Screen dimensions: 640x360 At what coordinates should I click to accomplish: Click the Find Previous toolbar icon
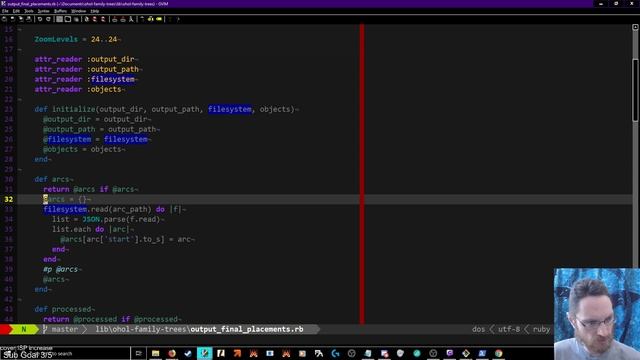pos(103,19)
